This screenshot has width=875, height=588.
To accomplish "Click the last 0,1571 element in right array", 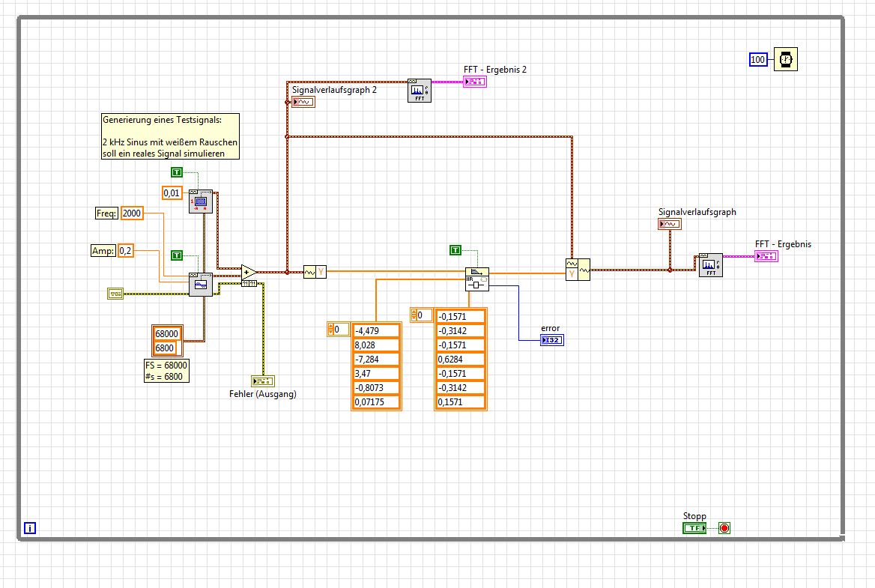I will click(461, 402).
